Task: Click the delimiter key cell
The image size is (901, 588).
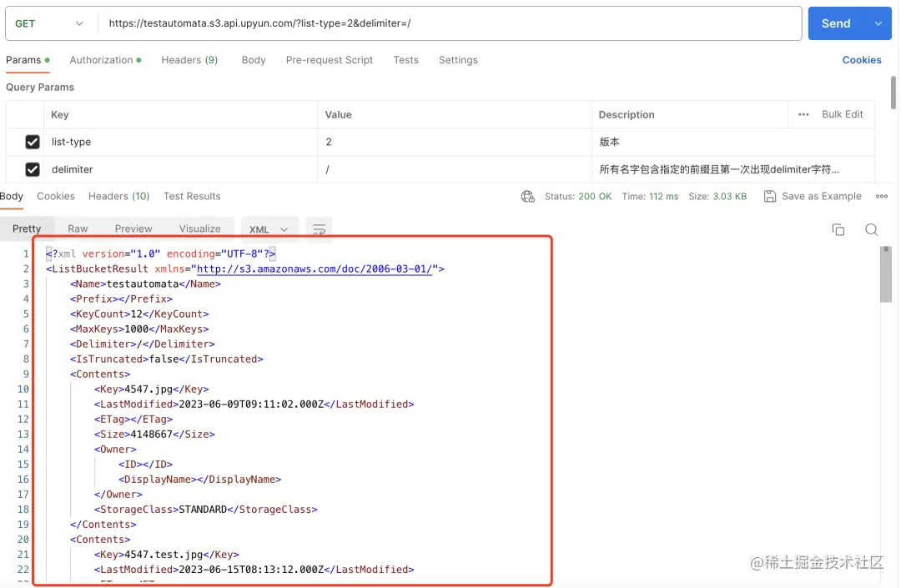Action: (x=180, y=169)
